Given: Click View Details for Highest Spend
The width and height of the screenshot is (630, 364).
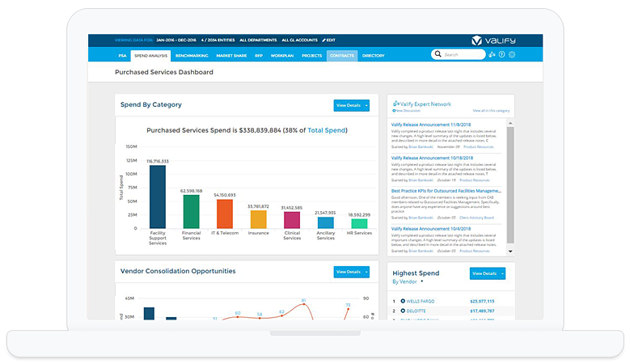Looking at the screenshot, I should pos(484,273).
